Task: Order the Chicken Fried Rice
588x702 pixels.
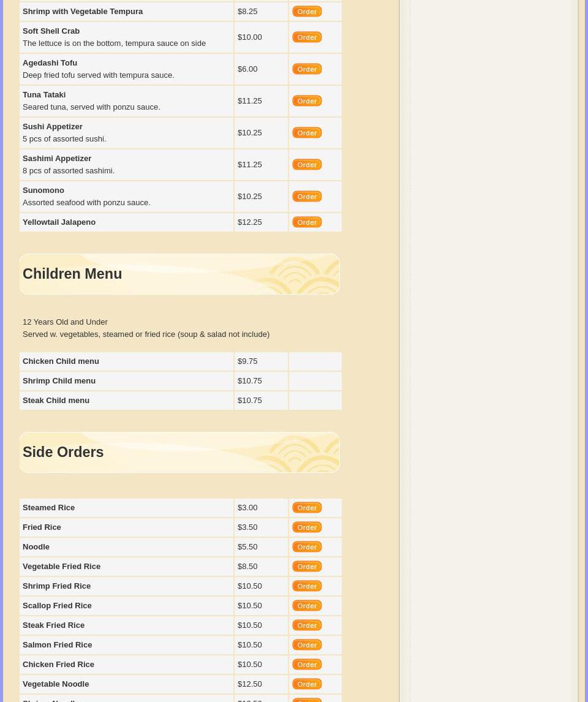Action: [307, 665]
